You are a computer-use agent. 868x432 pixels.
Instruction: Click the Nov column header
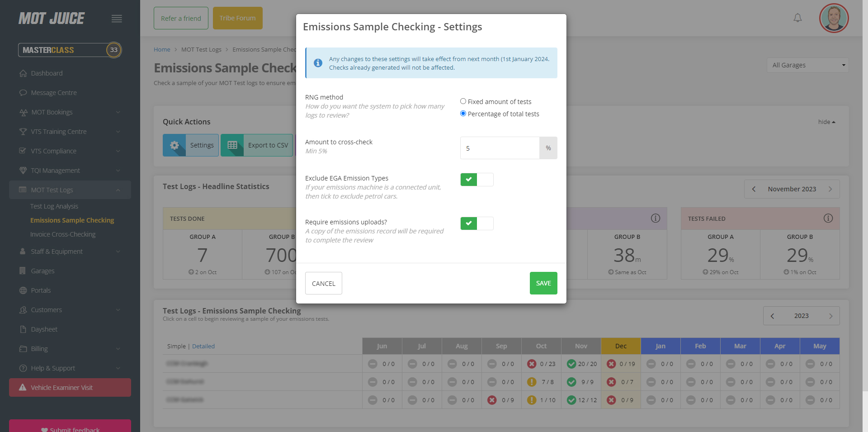581,346
